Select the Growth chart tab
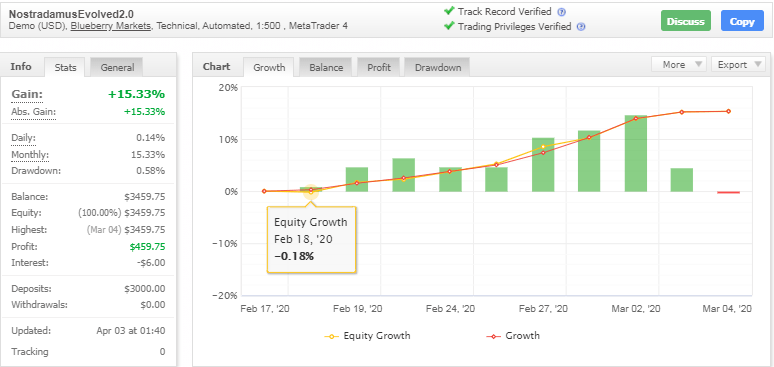The width and height of the screenshot is (774, 367). tap(269, 68)
